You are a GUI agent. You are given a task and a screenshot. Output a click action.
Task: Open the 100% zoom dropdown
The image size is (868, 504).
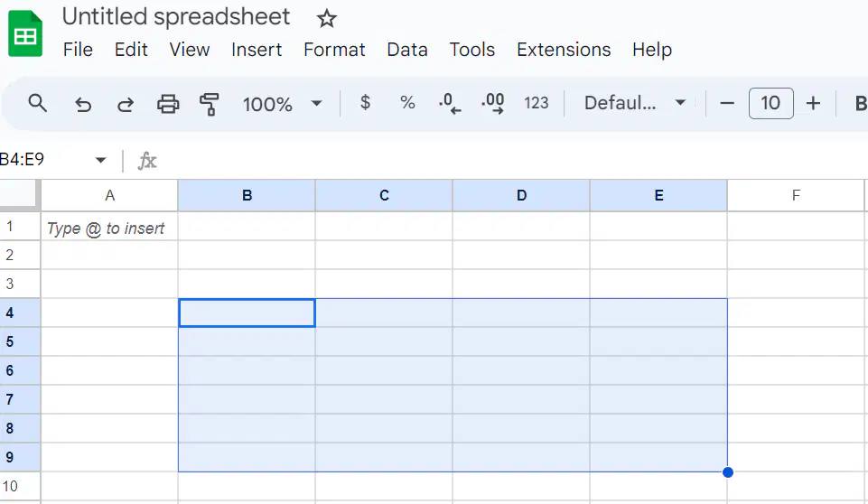(283, 104)
